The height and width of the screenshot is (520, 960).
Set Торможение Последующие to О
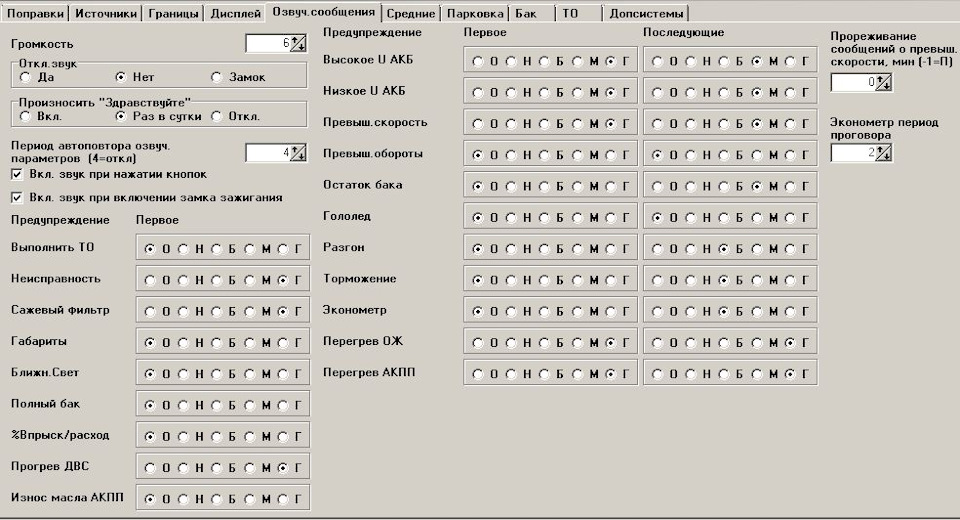pyautogui.click(x=664, y=280)
